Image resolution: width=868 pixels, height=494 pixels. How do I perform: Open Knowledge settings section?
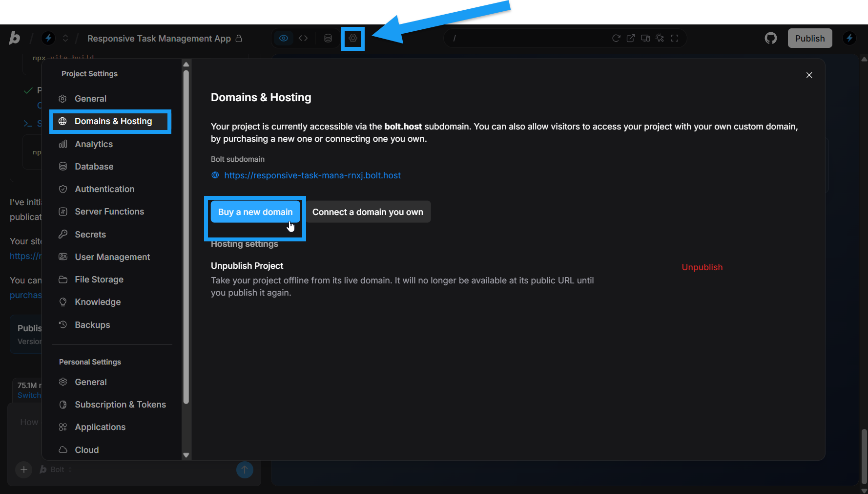(111, 302)
